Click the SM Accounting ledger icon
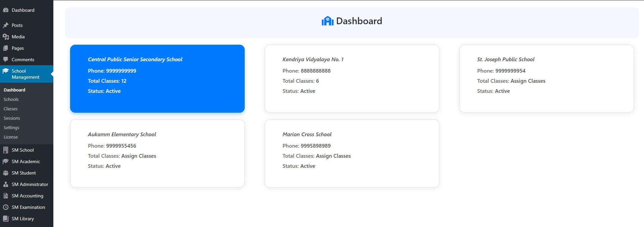This screenshot has width=644, height=227. point(6,196)
